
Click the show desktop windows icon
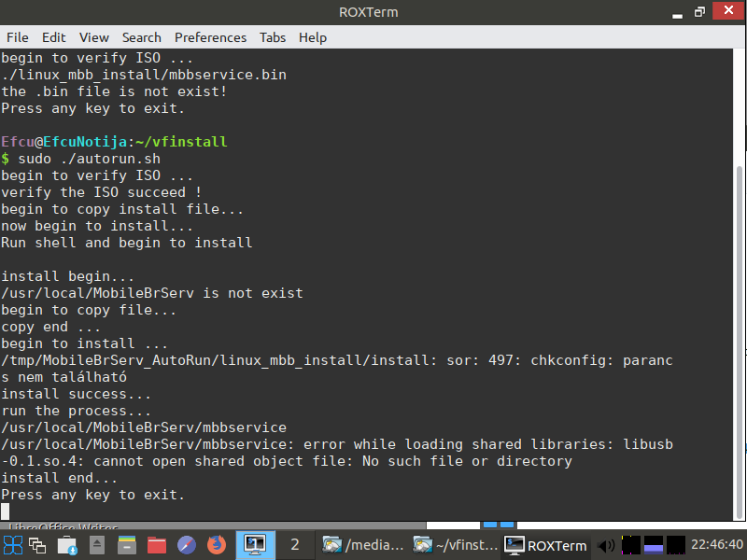[x=37, y=545]
